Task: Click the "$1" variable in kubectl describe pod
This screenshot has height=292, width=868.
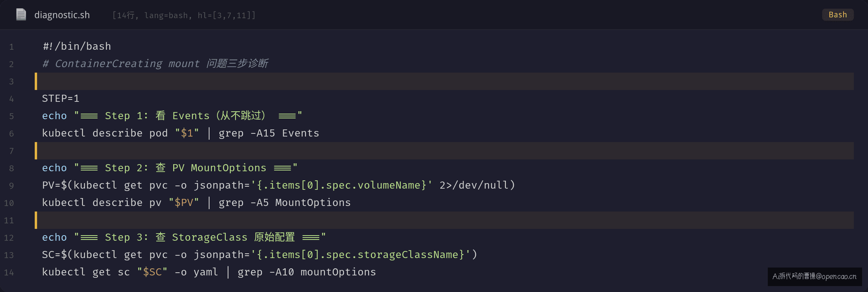Action: pyautogui.click(x=187, y=133)
